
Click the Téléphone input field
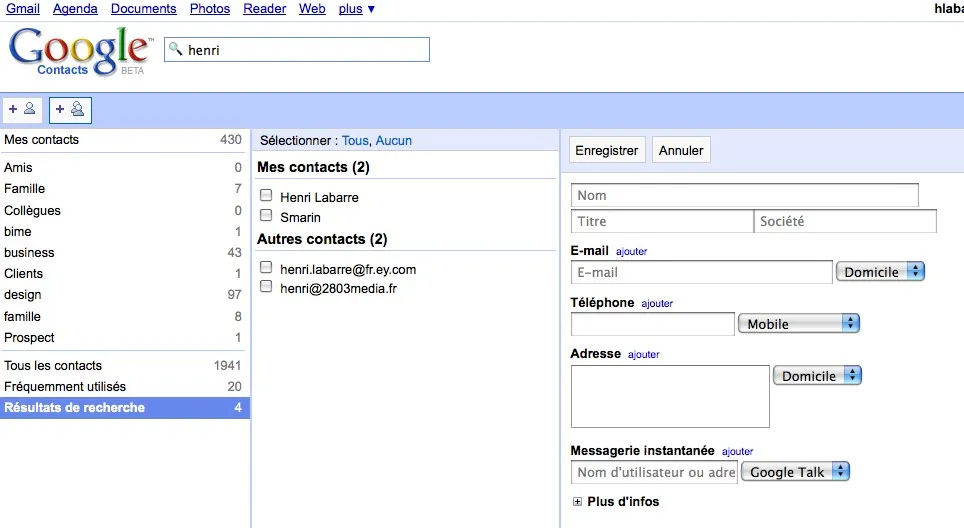(653, 324)
